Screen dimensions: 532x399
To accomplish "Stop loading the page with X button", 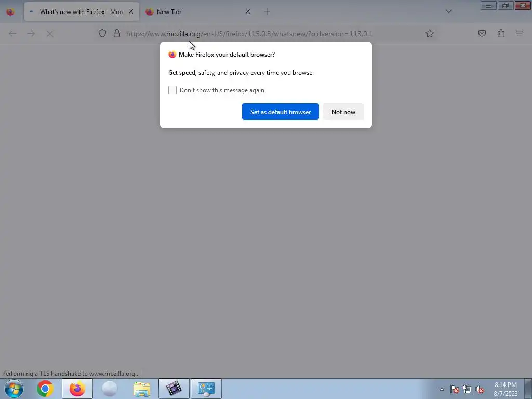I will 50,34.
